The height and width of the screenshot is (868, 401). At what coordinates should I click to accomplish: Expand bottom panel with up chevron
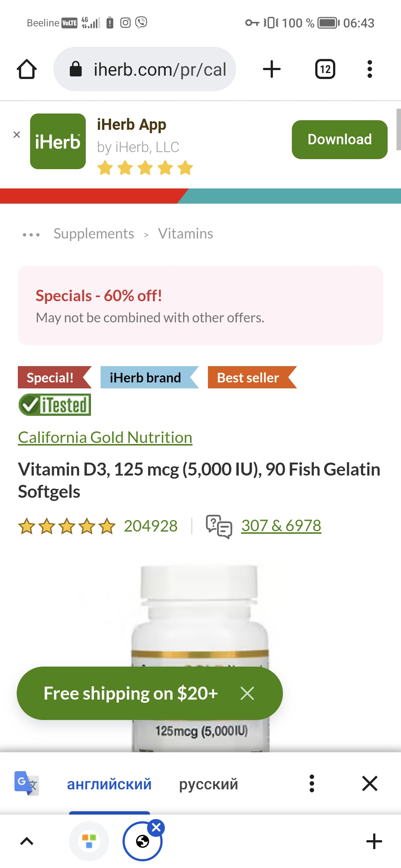click(x=27, y=841)
